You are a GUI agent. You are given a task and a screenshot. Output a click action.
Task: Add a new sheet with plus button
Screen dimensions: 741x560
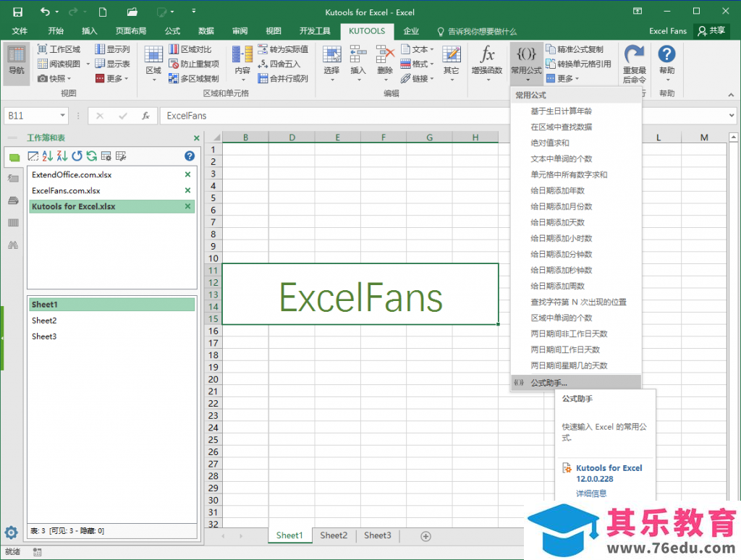(425, 536)
